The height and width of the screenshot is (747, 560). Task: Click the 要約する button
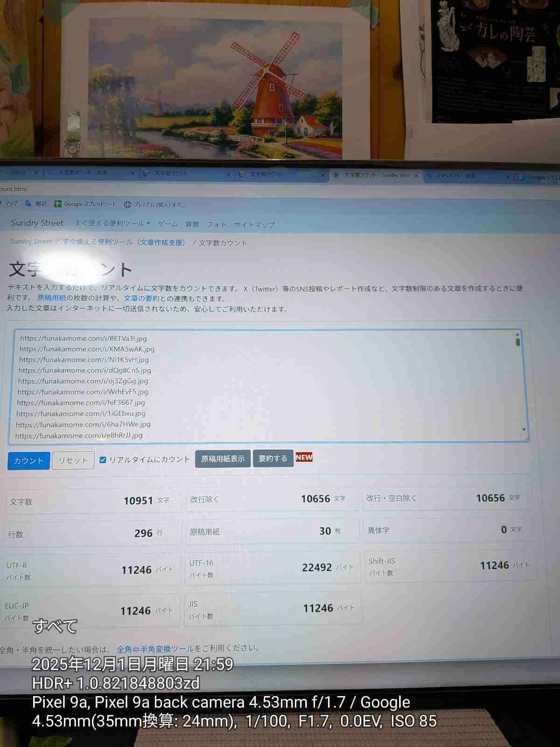(273, 458)
